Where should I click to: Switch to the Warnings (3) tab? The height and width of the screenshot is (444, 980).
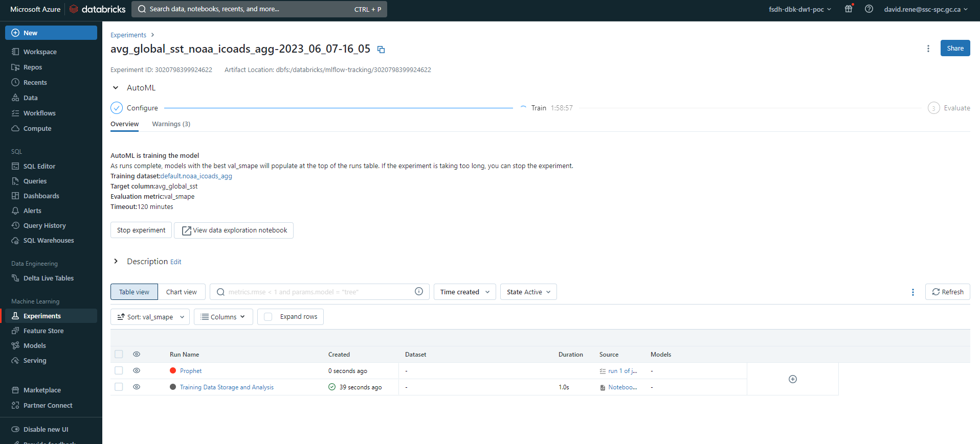pos(171,124)
